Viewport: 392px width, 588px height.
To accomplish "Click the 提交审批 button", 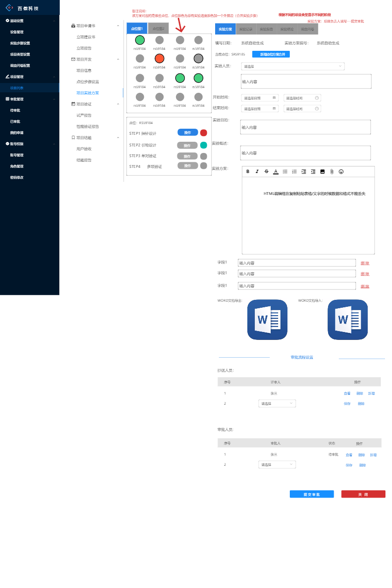I will [x=312, y=494].
